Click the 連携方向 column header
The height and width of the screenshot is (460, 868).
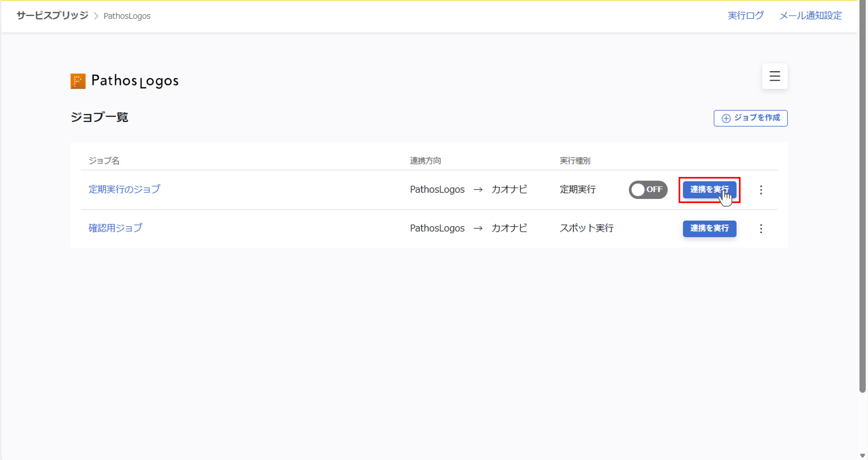click(x=425, y=161)
